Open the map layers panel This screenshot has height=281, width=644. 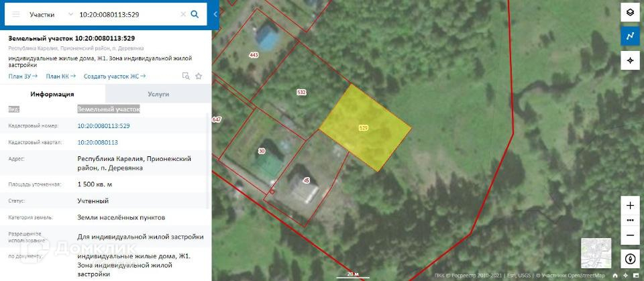pos(630,12)
